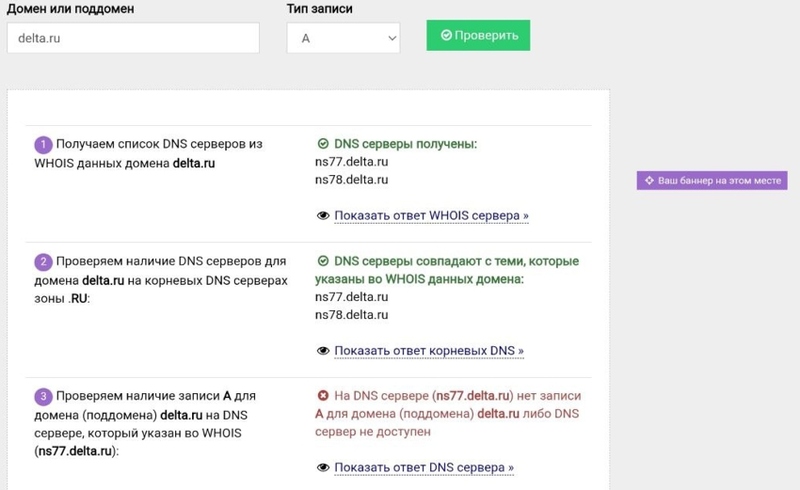
Task: Click the 'Домен или поддомен' field label
Action: pyautogui.click(x=70, y=9)
